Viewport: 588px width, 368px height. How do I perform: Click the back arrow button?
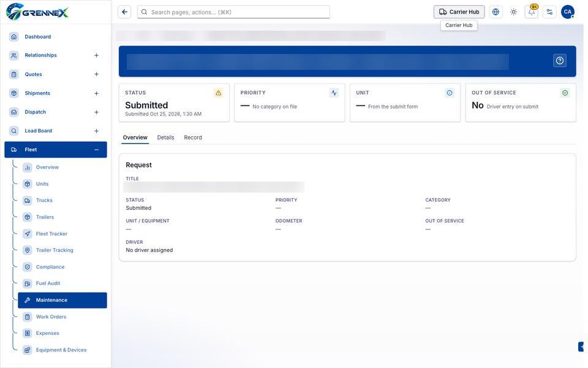point(124,12)
